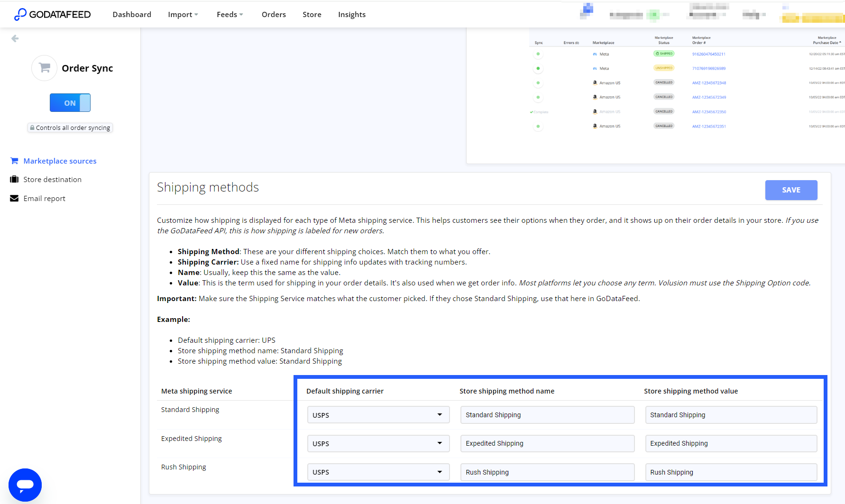Open carrier dropdown for Rush Shipping
Screen dimensions: 845x504
click(378, 472)
